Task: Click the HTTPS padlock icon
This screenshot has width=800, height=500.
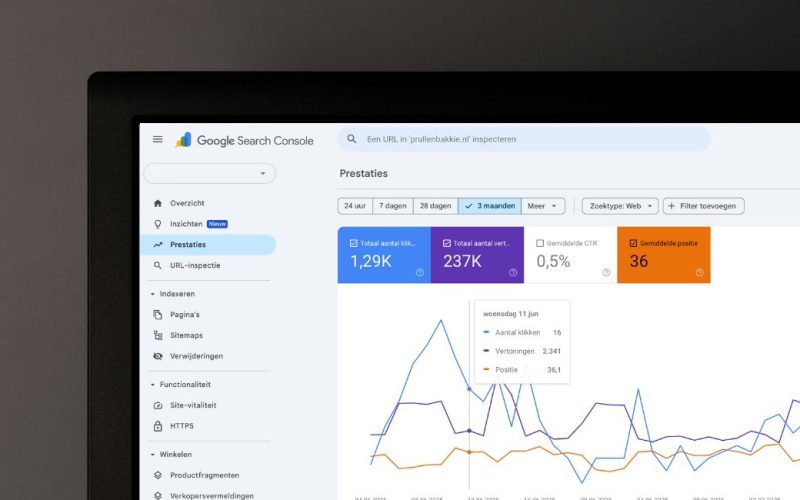Action: [x=158, y=426]
